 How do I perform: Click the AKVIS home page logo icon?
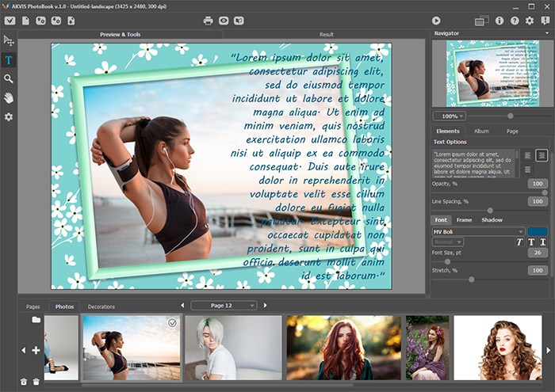click(x=10, y=21)
